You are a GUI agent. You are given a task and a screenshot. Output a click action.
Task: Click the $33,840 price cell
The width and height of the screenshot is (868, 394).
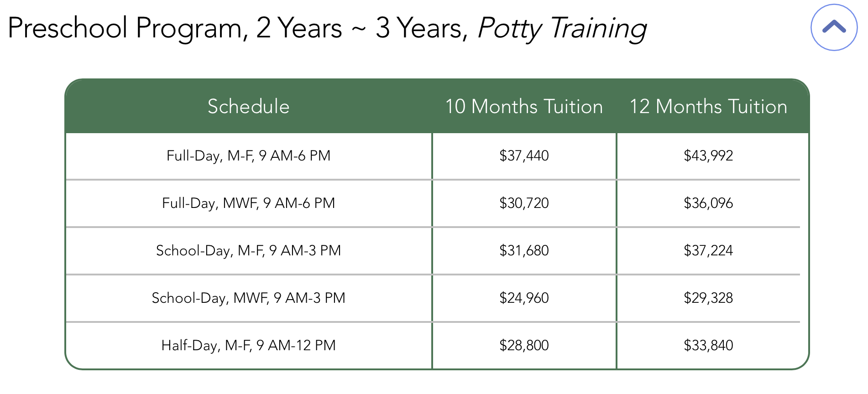(x=708, y=345)
